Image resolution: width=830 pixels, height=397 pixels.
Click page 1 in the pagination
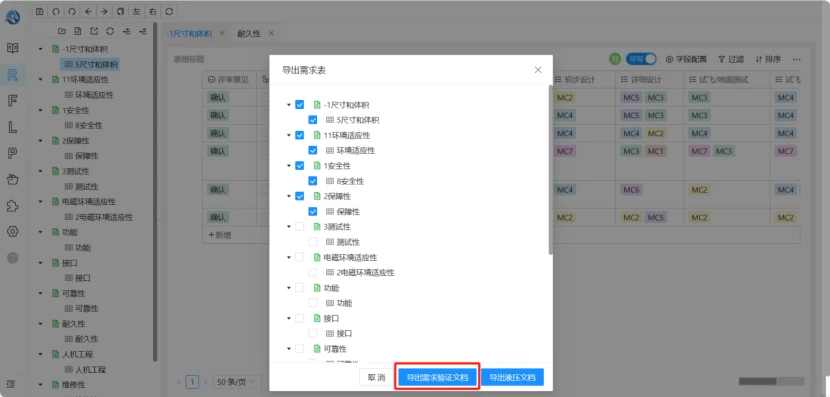193,382
